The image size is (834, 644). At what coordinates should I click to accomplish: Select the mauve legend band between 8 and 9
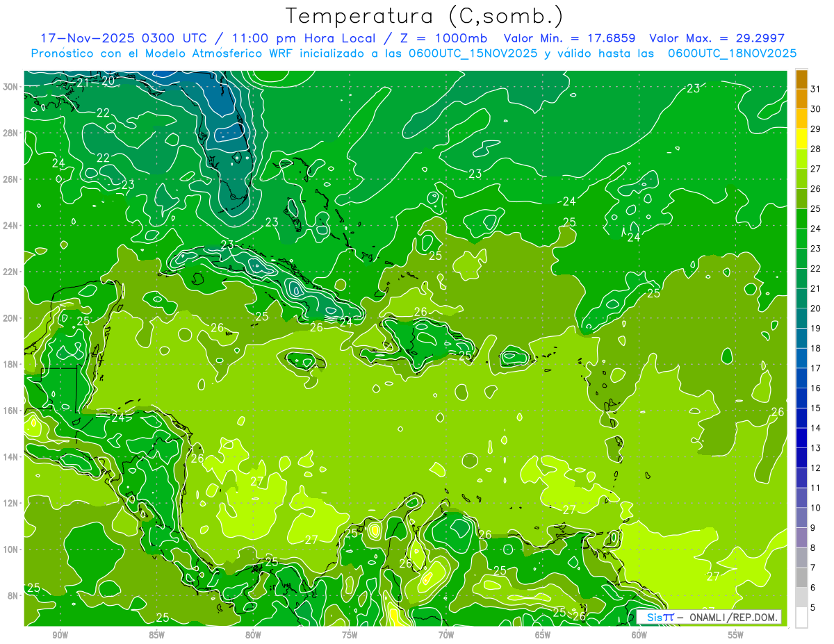[x=801, y=537]
